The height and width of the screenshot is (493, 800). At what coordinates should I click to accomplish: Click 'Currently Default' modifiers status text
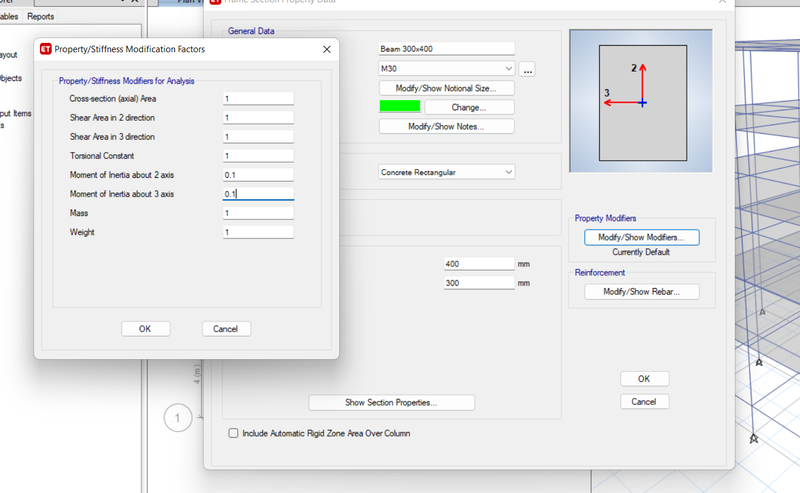coord(641,252)
